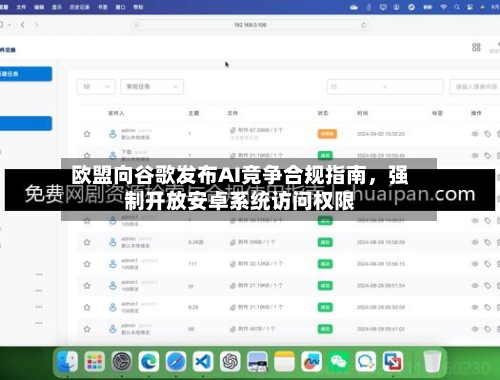
Task: Focus the search content input field
Action: tap(475, 87)
